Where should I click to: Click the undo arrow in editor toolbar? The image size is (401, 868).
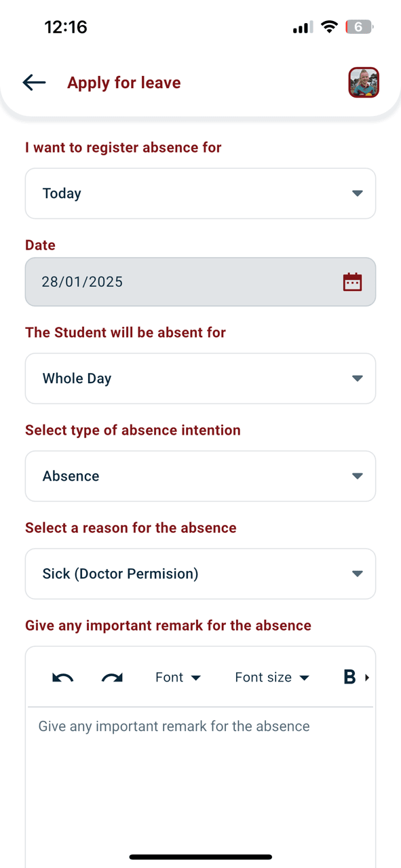(63, 677)
